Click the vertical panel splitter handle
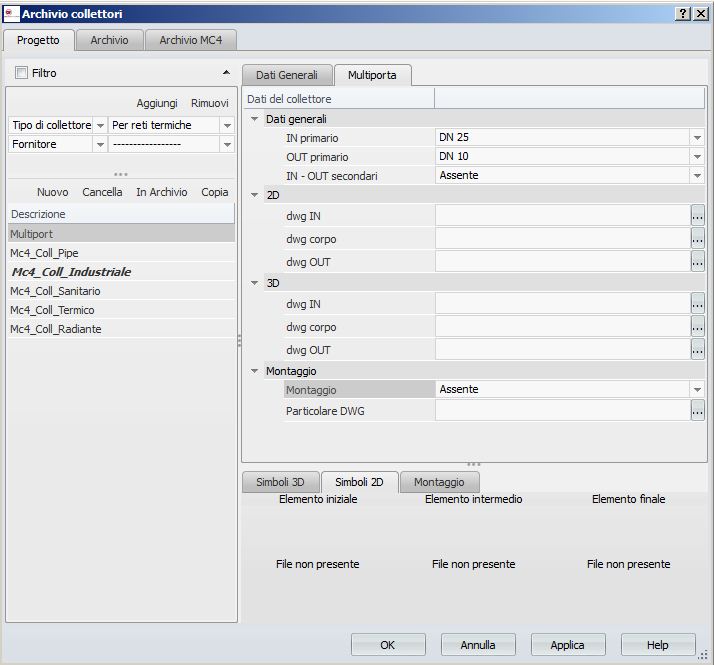 point(240,341)
